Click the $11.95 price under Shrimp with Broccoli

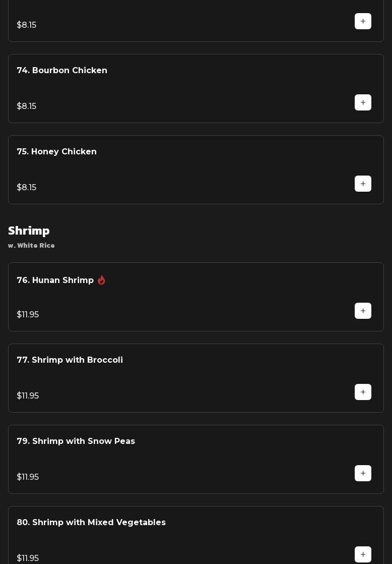pos(28,396)
